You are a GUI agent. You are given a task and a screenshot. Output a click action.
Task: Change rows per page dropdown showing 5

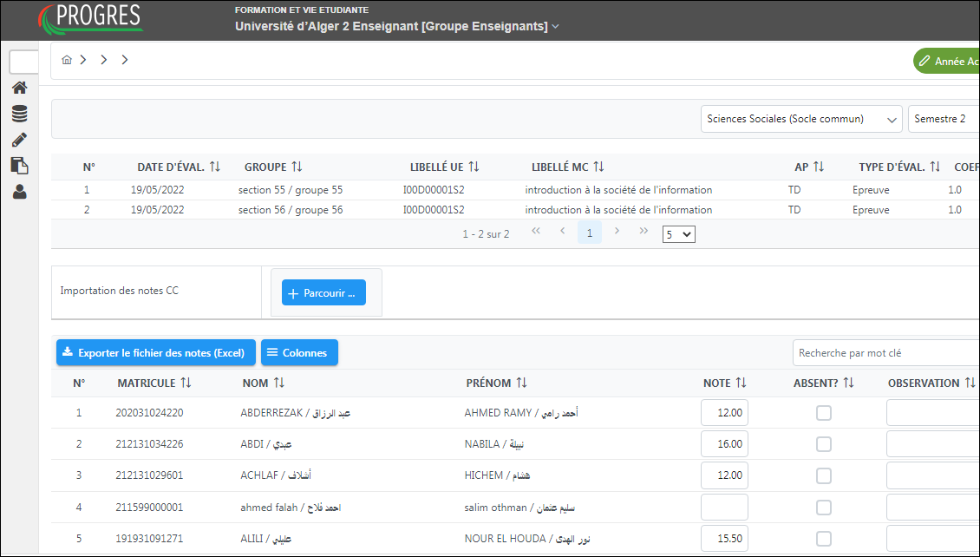click(678, 234)
